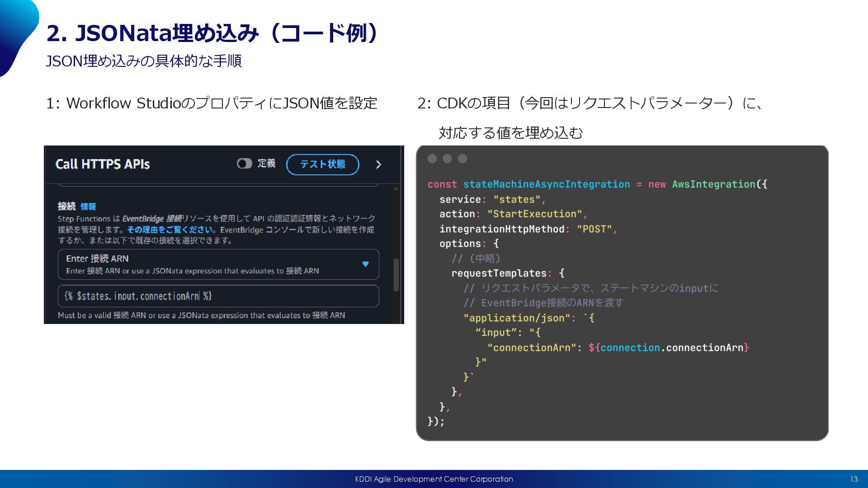868x488 pixels.
Task: Click the first gray dot in the code window
Action: pos(432,159)
